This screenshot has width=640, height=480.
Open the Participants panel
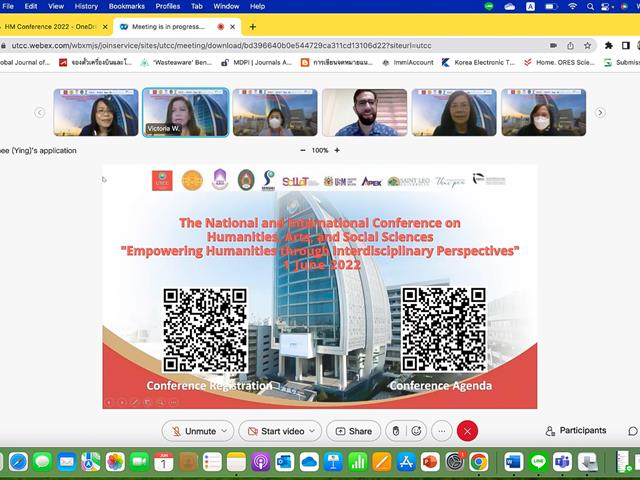(576, 431)
